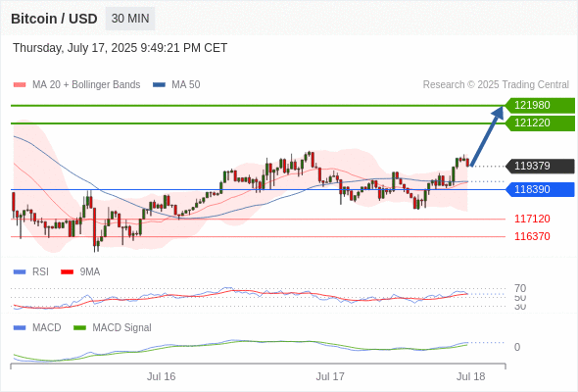Select the 121980 green resistance label
The image size is (578, 392).
(x=540, y=106)
